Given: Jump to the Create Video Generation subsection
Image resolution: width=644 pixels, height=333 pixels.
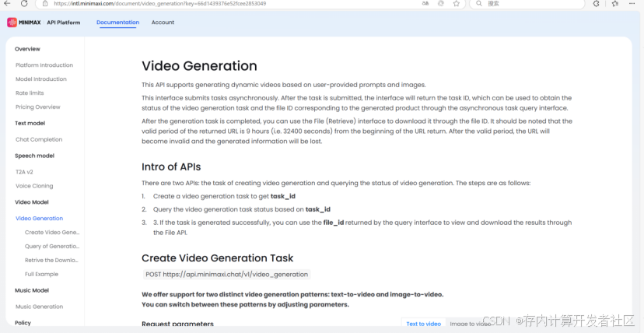Looking at the screenshot, I should [x=52, y=232].
